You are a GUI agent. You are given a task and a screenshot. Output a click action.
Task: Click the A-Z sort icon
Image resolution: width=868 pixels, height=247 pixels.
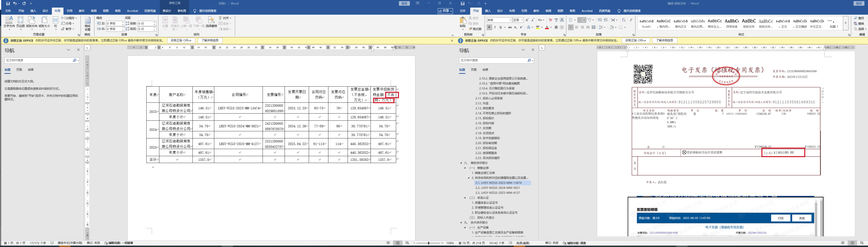pyautogui.click(x=624, y=20)
